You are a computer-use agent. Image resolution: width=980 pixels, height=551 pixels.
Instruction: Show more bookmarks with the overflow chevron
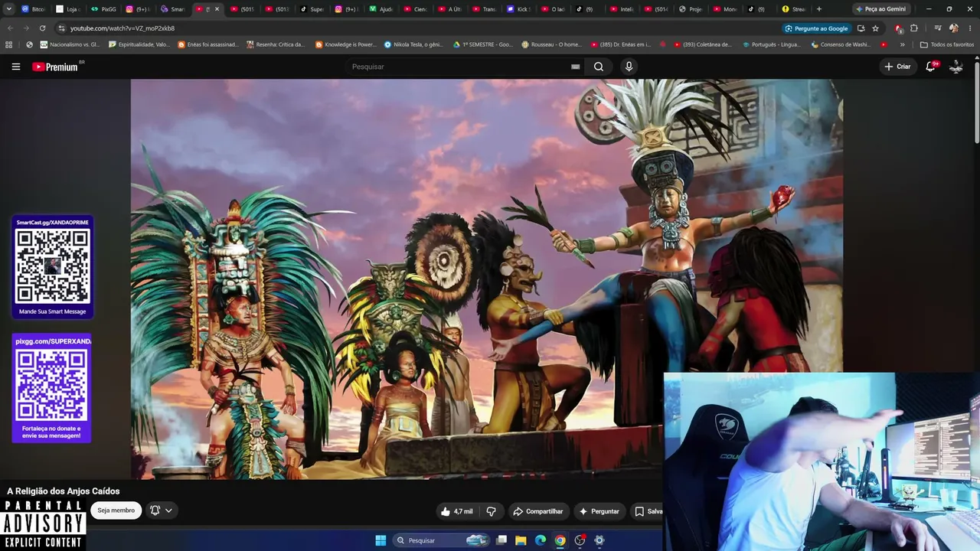pos(902,44)
